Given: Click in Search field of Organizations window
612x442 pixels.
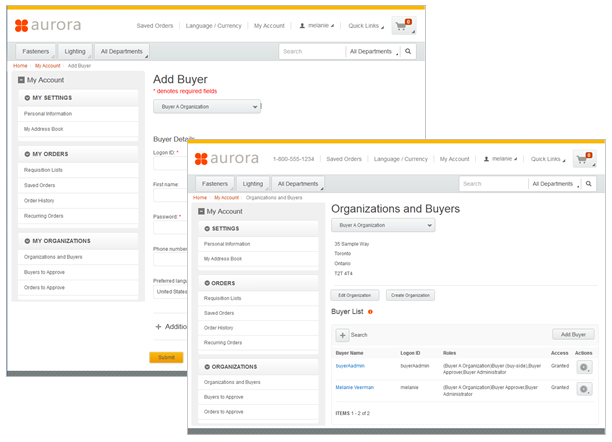Looking at the screenshot, I should [494, 184].
